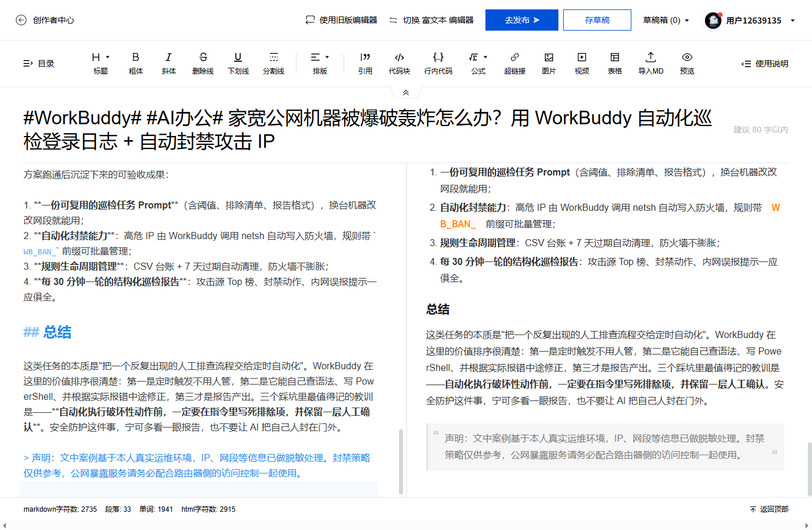Click the markdown字符数: 2735 counter
This screenshot has height=530, width=812.
[60, 509]
